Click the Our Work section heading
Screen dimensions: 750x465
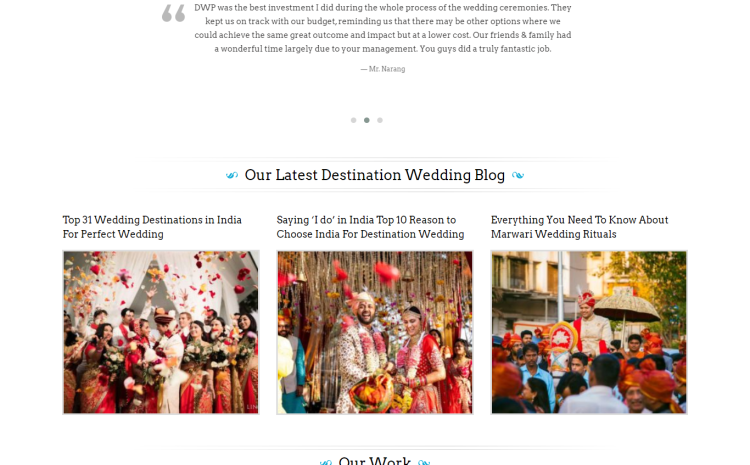pyautogui.click(x=375, y=460)
